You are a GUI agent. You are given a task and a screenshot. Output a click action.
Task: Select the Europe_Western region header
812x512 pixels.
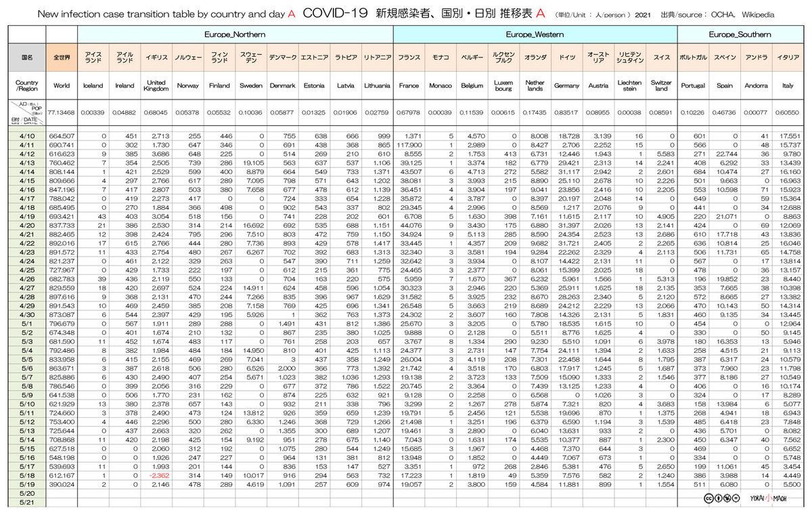(535, 35)
